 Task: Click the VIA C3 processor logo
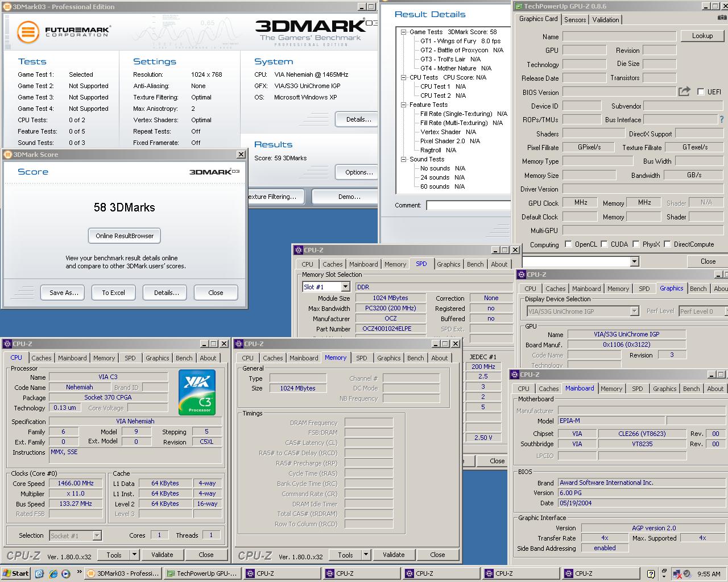pyautogui.click(x=197, y=392)
